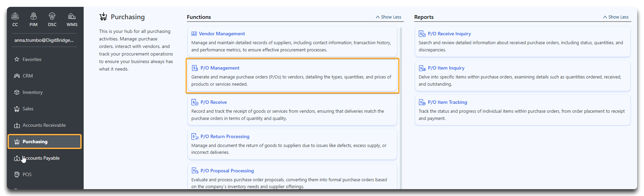The height and width of the screenshot is (196, 644).
Task: Open the Vendor Management link
Action: (222, 34)
